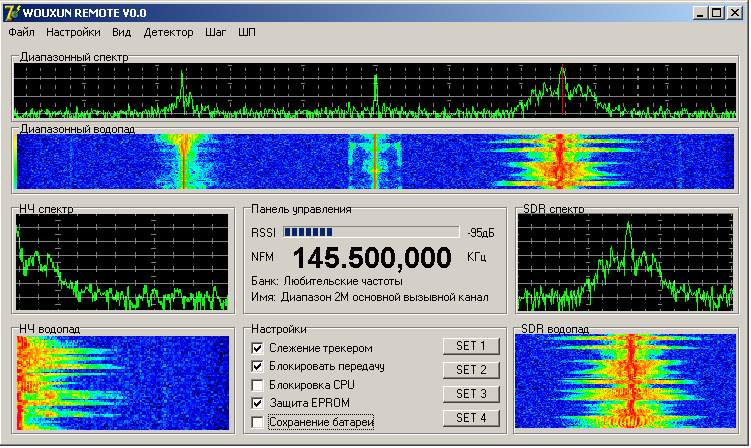Click the app icon in title bar

point(12,13)
